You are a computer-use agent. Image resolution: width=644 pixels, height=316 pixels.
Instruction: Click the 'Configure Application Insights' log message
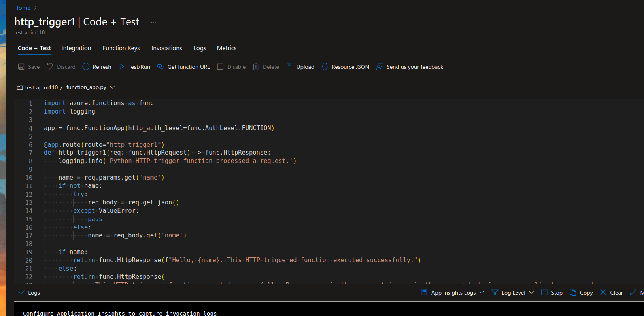(x=120, y=313)
